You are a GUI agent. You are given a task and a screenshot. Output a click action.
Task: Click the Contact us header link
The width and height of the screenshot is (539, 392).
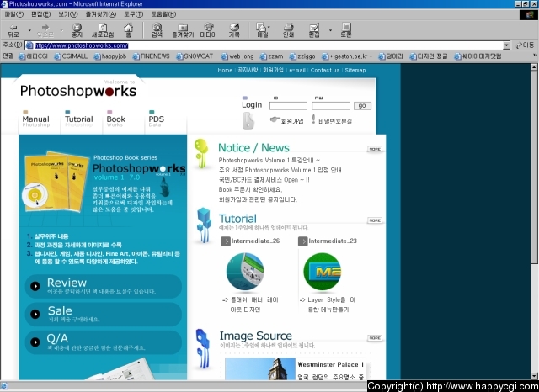[325, 70]
